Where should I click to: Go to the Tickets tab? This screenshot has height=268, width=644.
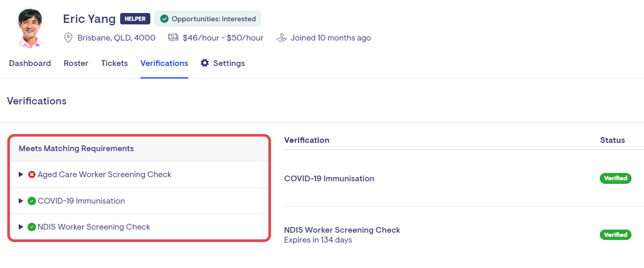[114, 63]
